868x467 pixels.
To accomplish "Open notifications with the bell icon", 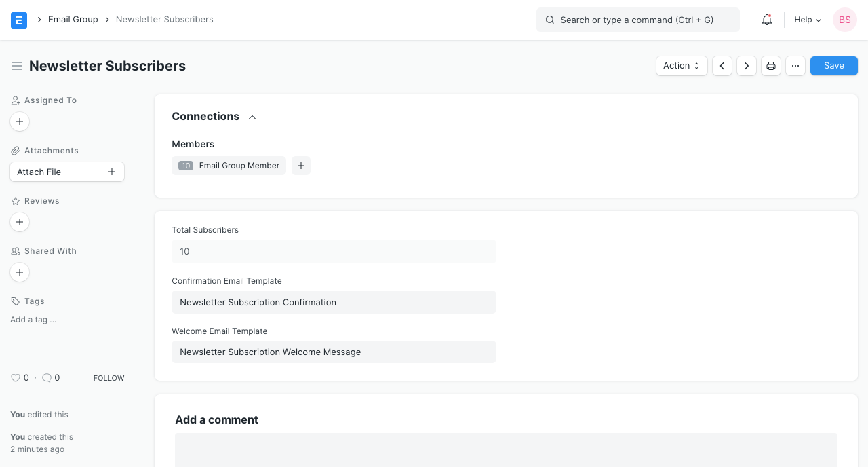I will coord(766,20).
